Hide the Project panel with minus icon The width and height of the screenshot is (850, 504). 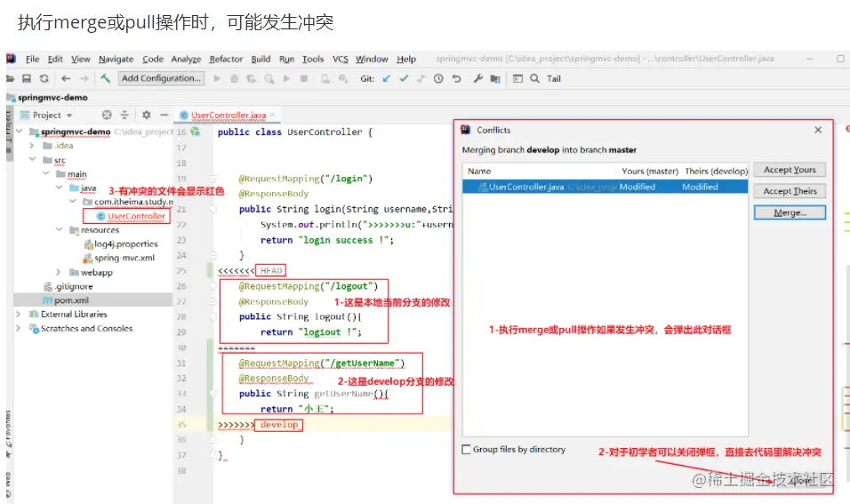[164, 115]
